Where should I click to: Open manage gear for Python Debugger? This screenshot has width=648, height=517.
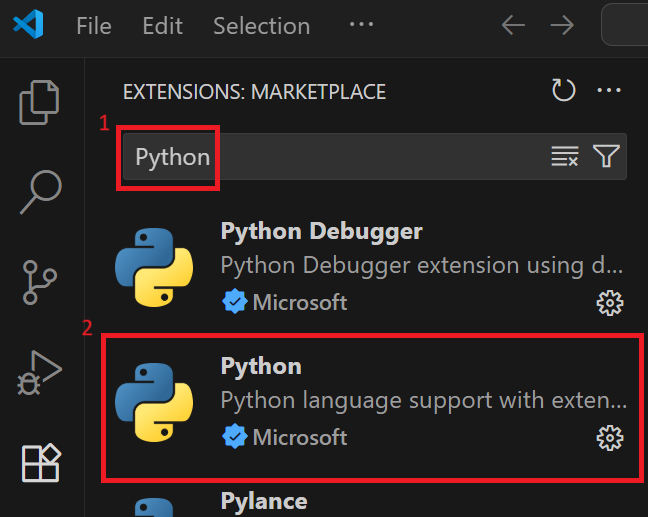coord(609,302)
